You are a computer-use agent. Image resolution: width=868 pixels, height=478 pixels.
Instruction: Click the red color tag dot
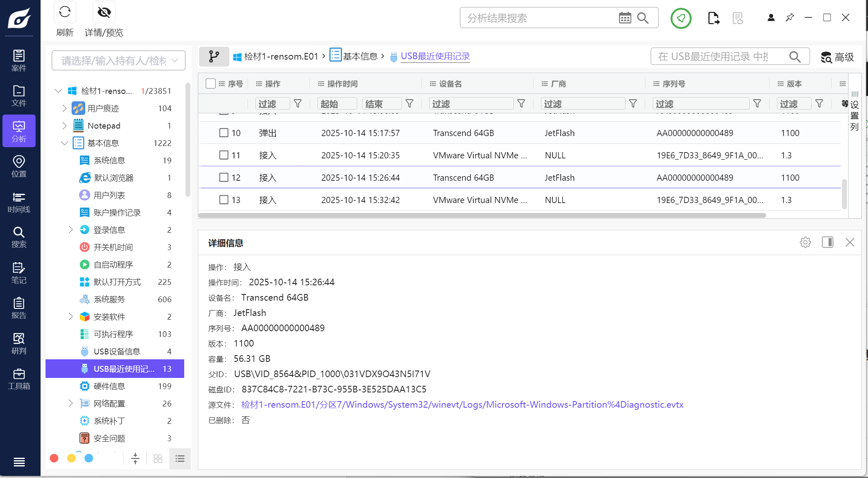(x=54, y=458)
